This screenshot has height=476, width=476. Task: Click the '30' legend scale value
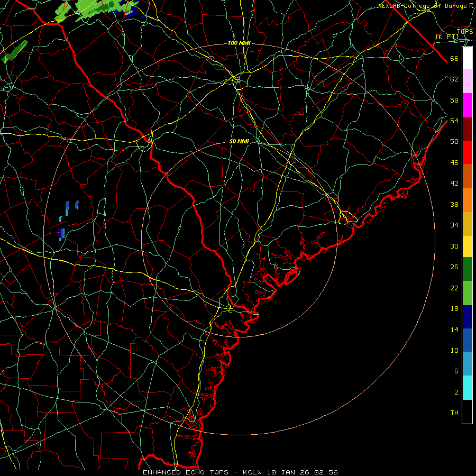[454, 246]
